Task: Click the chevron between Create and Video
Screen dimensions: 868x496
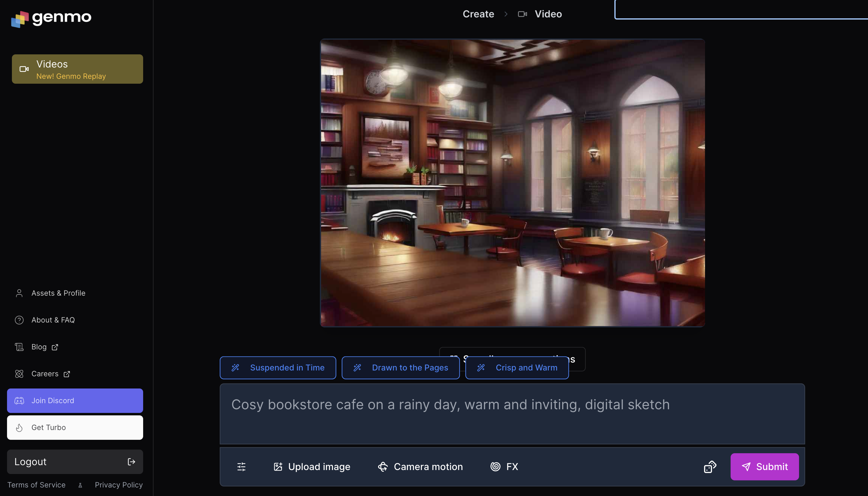Action: [506, 14]
